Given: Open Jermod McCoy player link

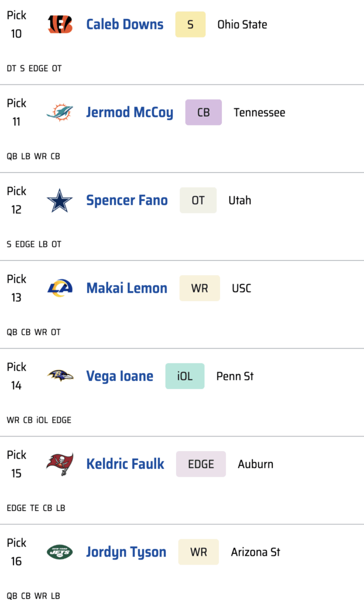Looking at the screenshot, I should tap(129, 112).
